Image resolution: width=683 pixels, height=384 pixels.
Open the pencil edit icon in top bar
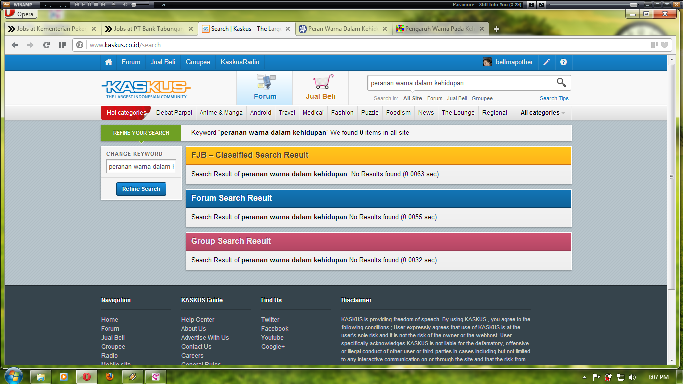[x=546, y=62]
